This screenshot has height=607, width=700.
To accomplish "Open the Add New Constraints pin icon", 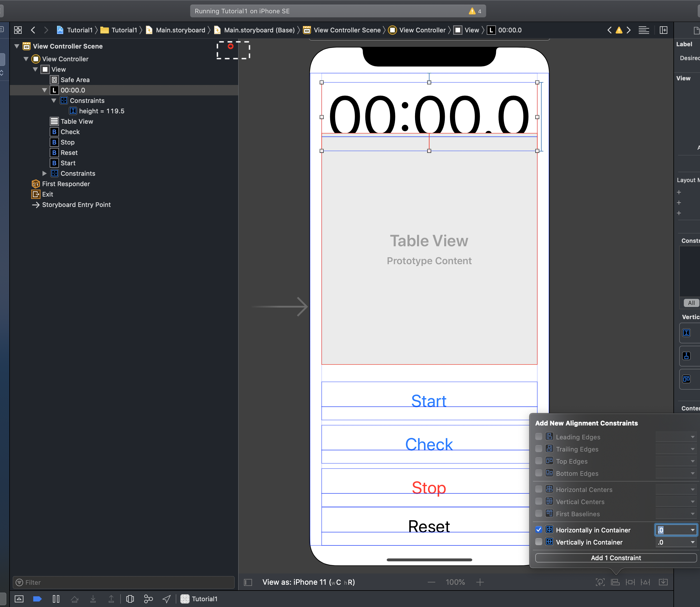I will pos(630,582).
